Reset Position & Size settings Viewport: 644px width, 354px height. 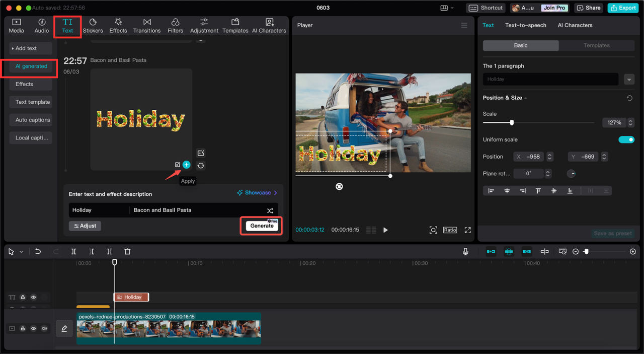click(x=629, y=98)
